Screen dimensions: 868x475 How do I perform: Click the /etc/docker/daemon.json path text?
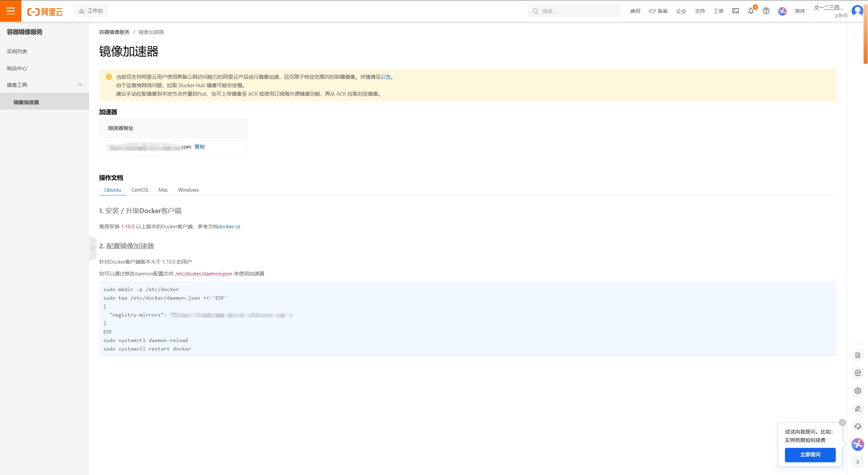(203, 273)
